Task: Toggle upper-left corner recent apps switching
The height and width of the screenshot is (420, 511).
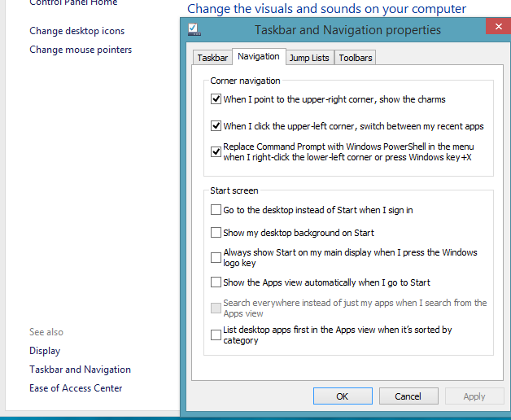Action: (x=216, y=126)
